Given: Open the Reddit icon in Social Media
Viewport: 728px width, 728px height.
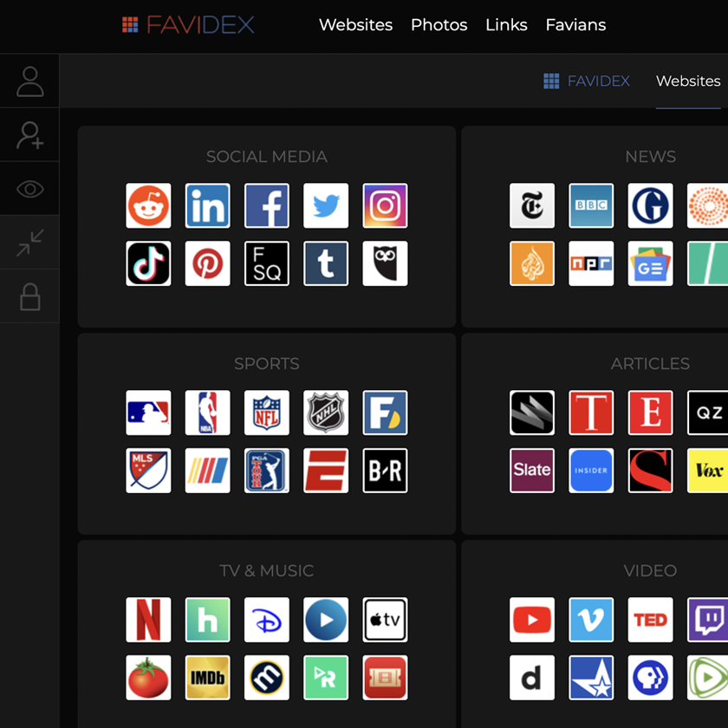Looking at the screenshot, I should 148,205.
